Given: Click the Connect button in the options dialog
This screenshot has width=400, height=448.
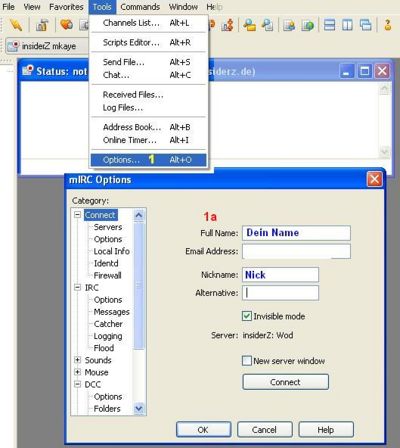Looking at the screenshot, I should [286, 382].
